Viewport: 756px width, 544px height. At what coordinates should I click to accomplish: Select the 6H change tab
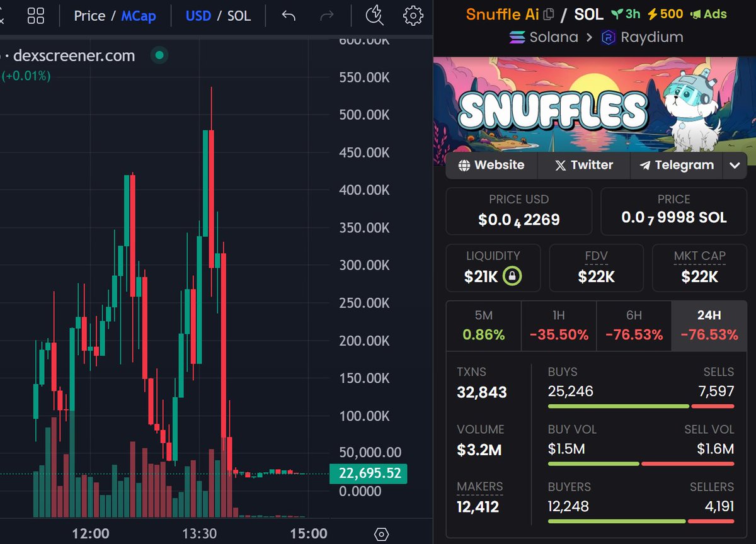pos(634,326)
